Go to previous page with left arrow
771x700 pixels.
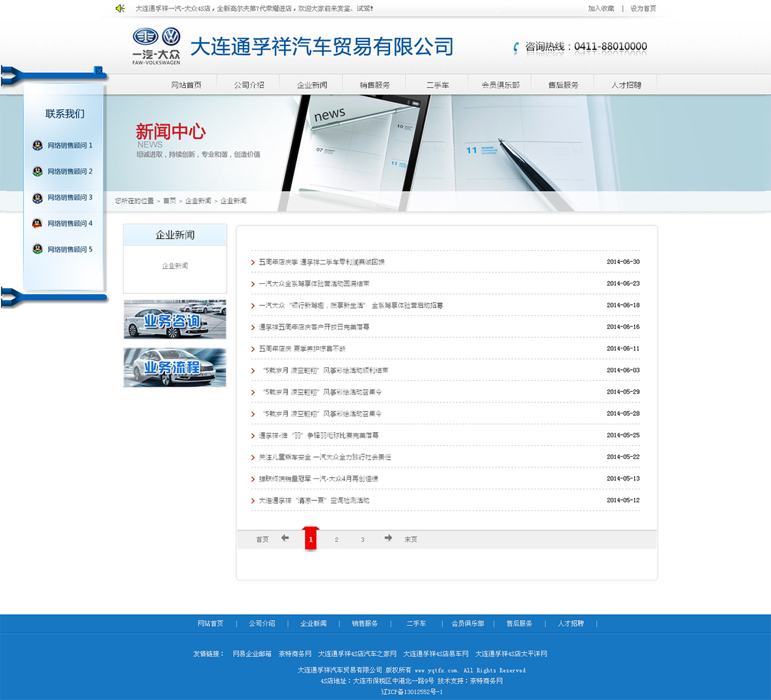click(x=285, y=538)
